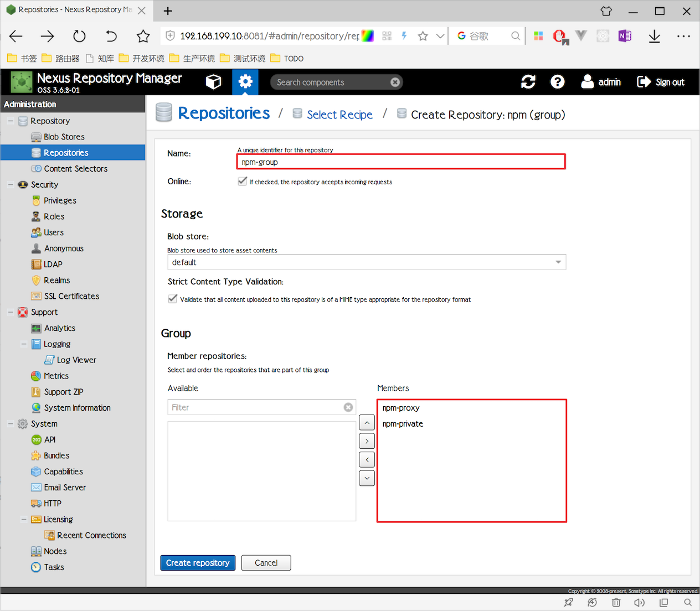Collapse the Licensing tree node

coord(24,520)
